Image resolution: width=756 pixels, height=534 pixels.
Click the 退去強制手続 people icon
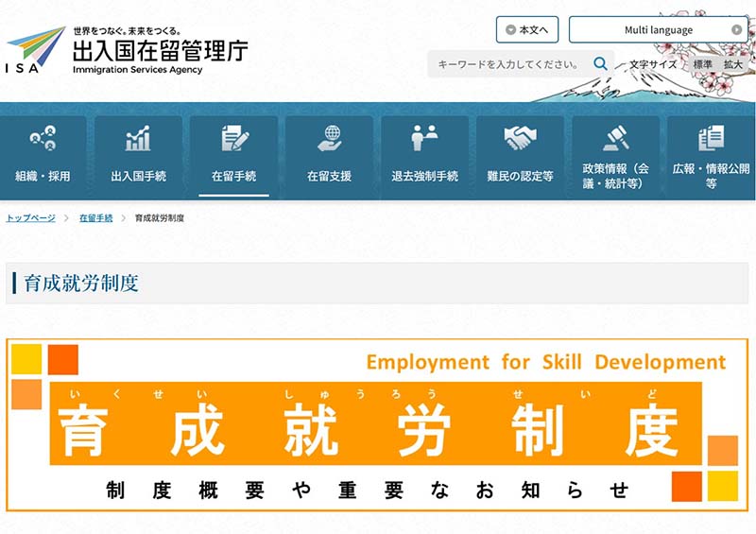pos(424,139)
